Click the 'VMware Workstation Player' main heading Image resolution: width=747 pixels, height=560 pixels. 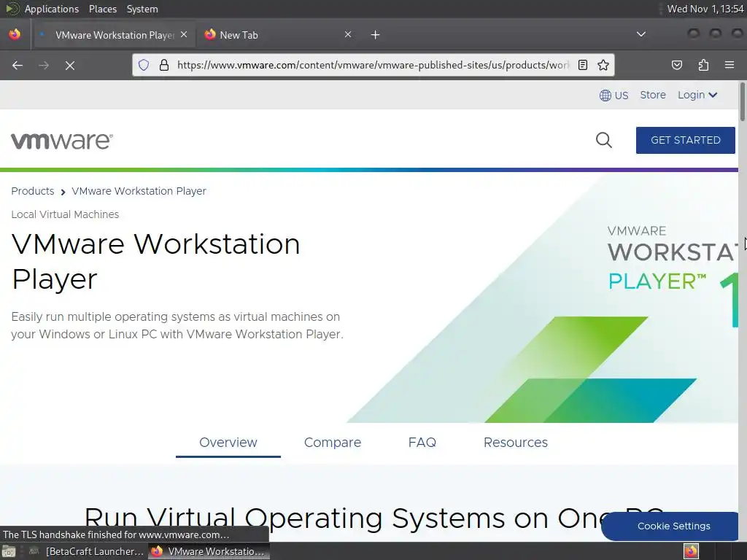point(155,262)
